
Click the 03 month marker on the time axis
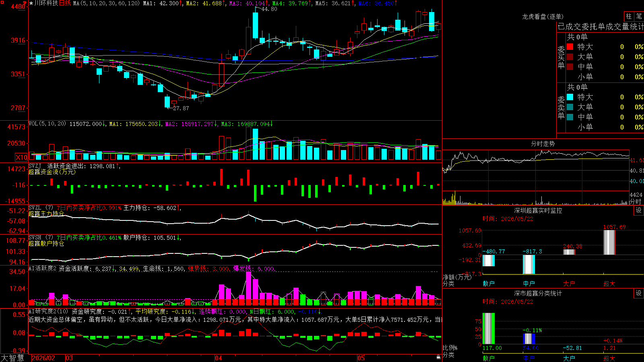tap(69, 358)
